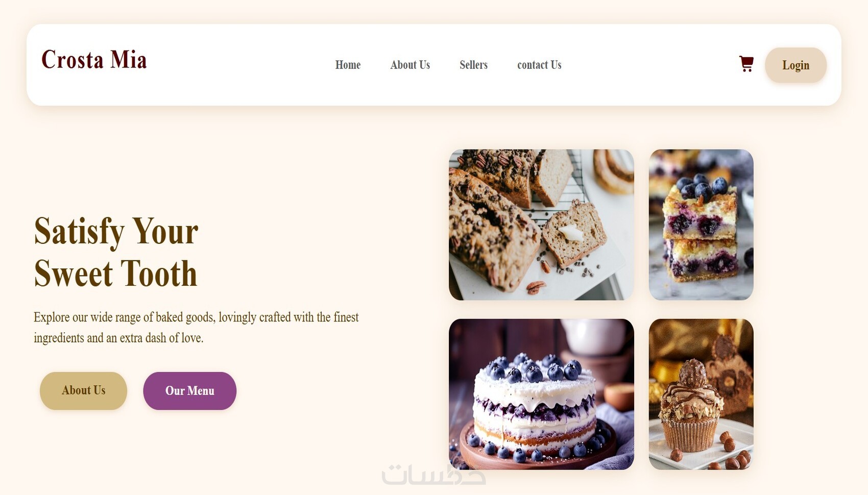Screen dimensions: 868x495
Task: Click the "Satisfy Your" heading line
Action: 116,232
